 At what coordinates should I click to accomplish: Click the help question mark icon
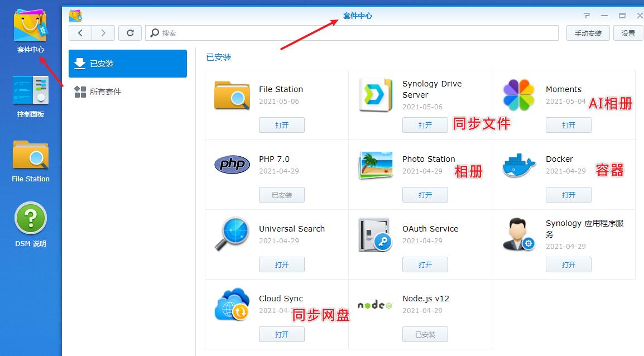point(586,15)
